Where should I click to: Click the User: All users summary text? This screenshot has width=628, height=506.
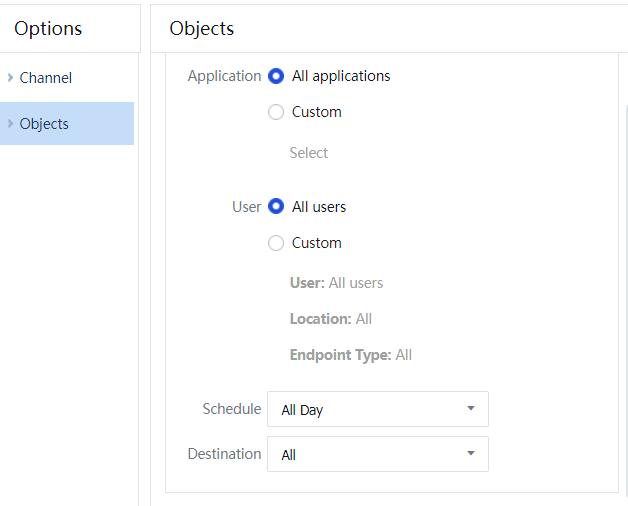point(336,283)
